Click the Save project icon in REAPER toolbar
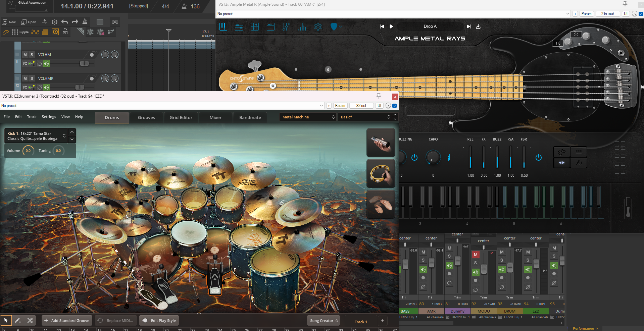This screenshot has height=331, width=644. (44, 21)
